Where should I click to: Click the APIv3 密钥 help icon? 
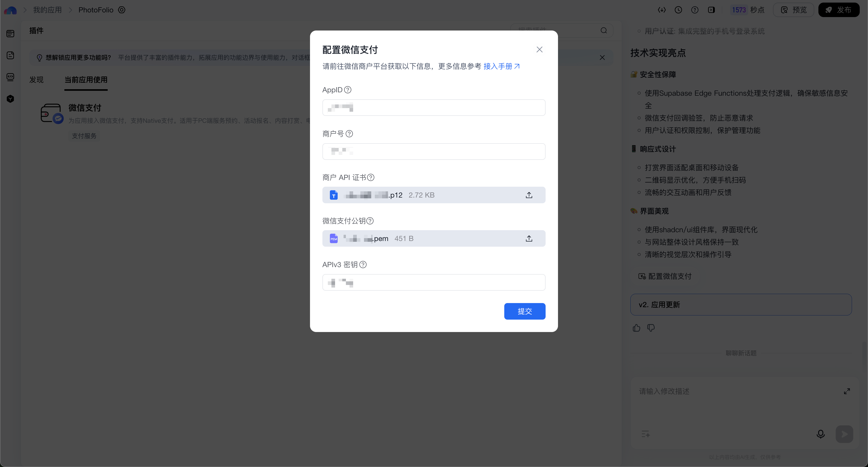tap(363, 265)
